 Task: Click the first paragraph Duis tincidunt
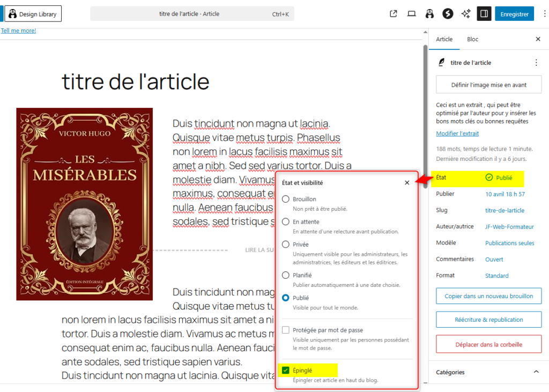click(262, 172)
